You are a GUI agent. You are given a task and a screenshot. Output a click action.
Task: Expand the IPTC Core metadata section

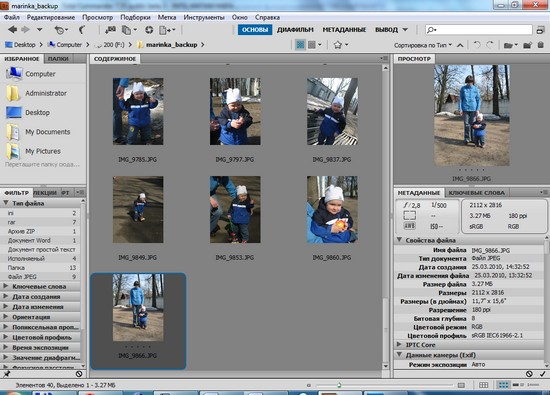pyautogui.click(x=400, y=344)
